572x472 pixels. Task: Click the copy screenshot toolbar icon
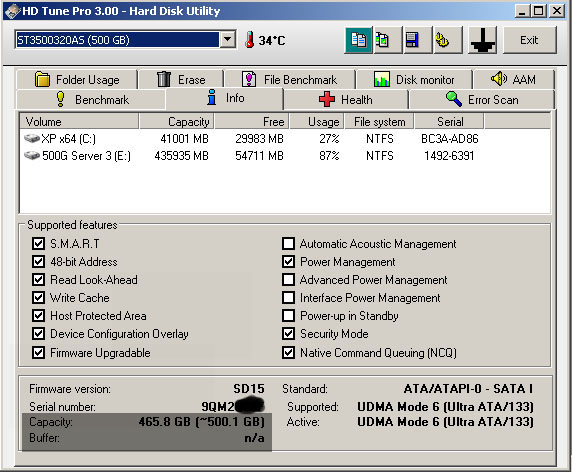click(388, 40)
